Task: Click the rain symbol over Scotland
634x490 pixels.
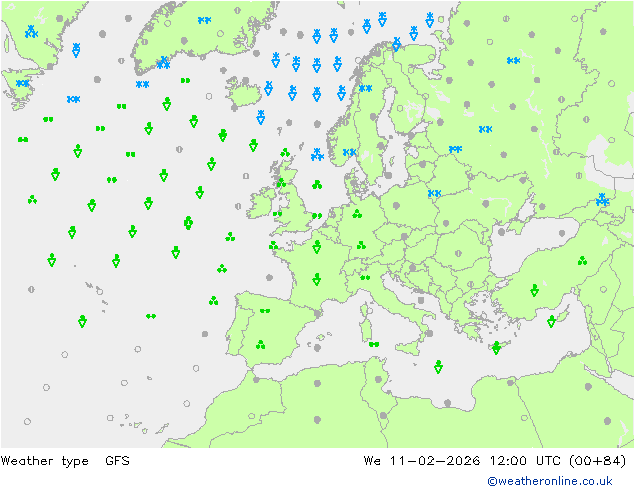Action: pos(281,183)
